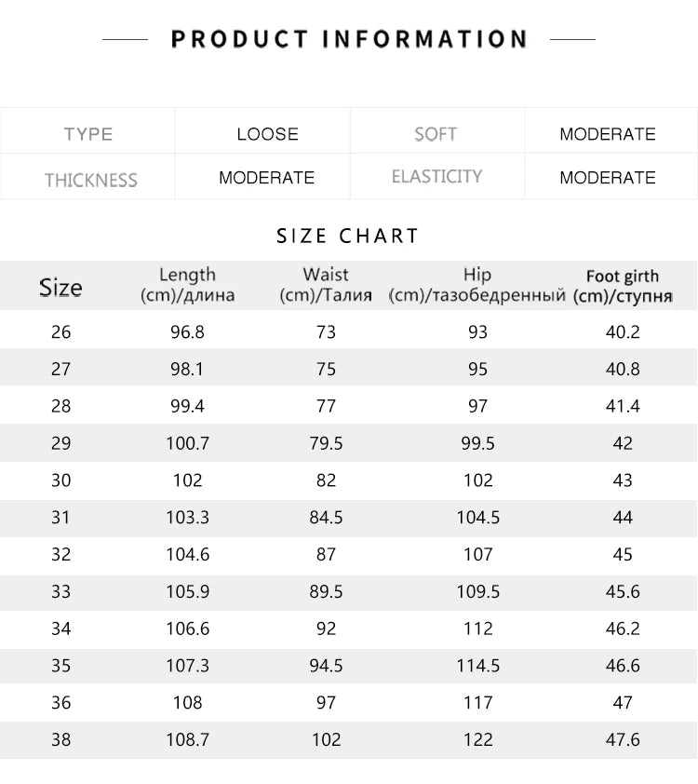Click size 26 in the chart
Viewport: 698px width, 784px height.
(60, 331)
